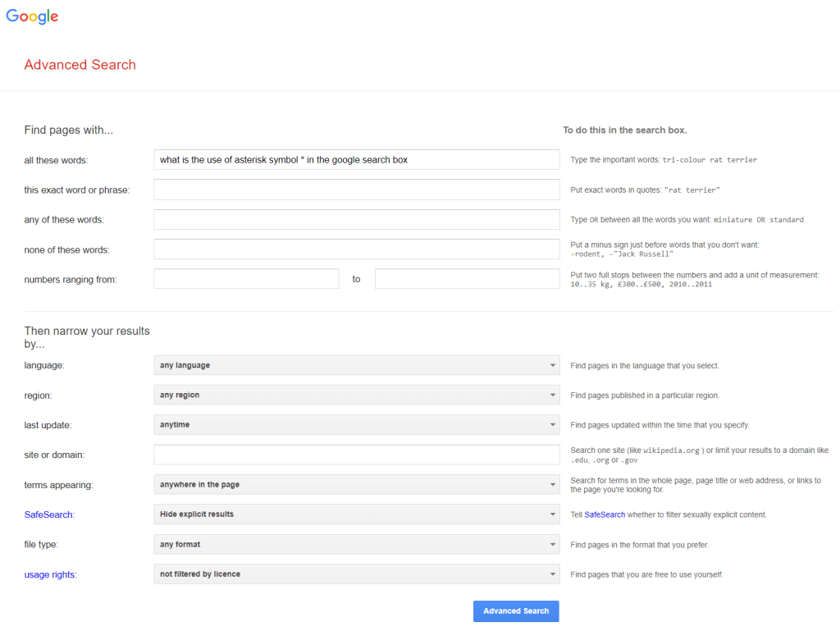Open 'Hide explicit results' SafeSearch dropdown
The width and height of the screenshot is (840, 631).
click(357, 514)
